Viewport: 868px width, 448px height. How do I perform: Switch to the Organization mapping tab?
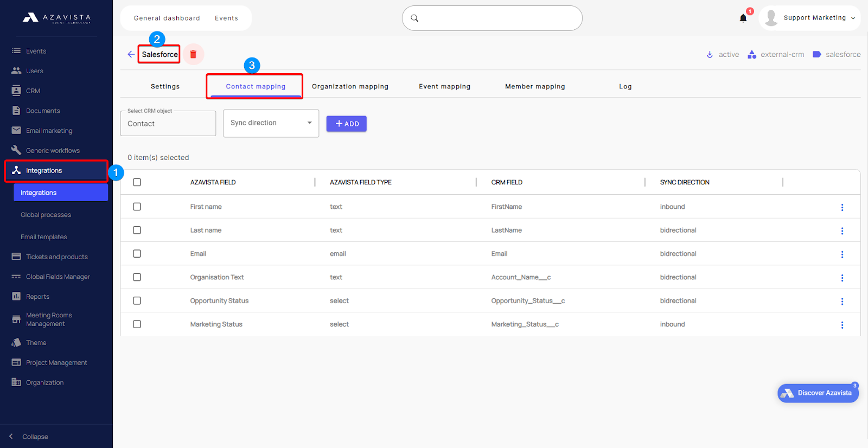pos(350,86)
